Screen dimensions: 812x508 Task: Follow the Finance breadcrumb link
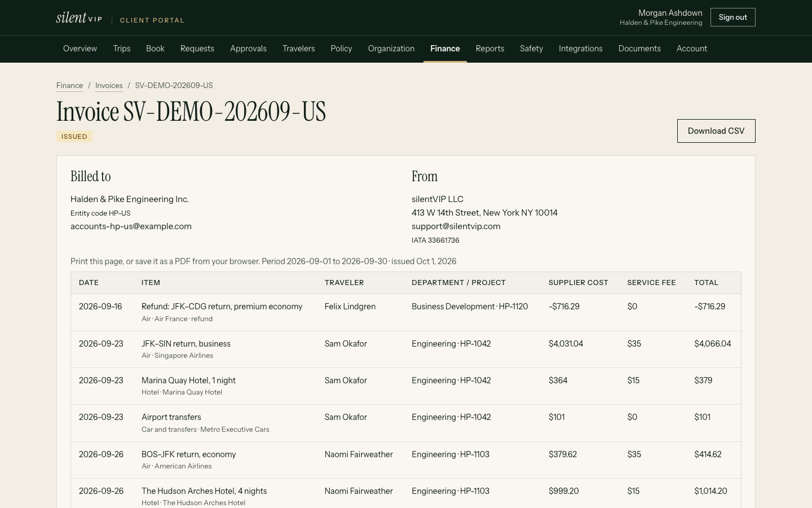69,86
